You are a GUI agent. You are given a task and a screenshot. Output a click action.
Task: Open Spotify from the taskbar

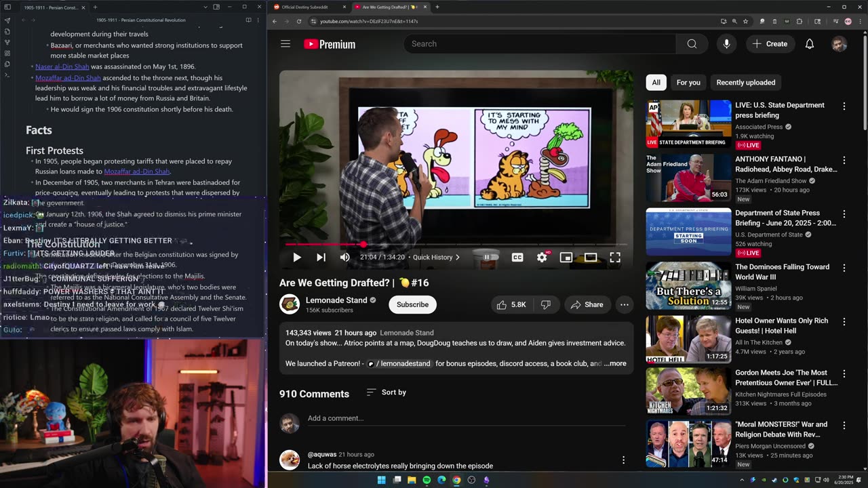click(x=427, y=480)
